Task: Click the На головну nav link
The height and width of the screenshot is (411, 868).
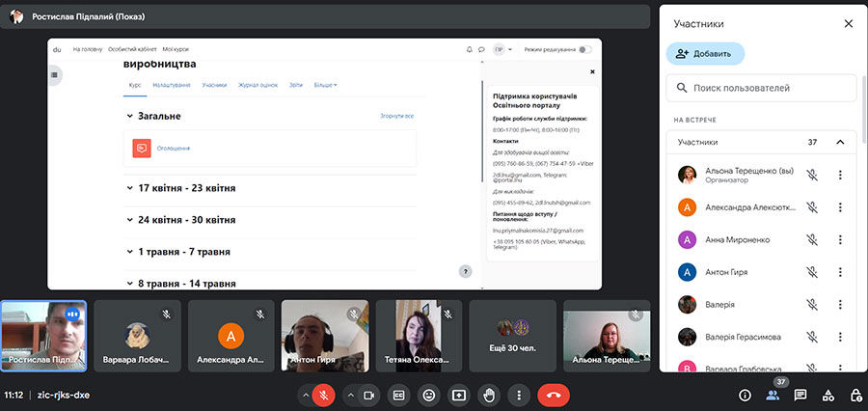Action: 88,49
